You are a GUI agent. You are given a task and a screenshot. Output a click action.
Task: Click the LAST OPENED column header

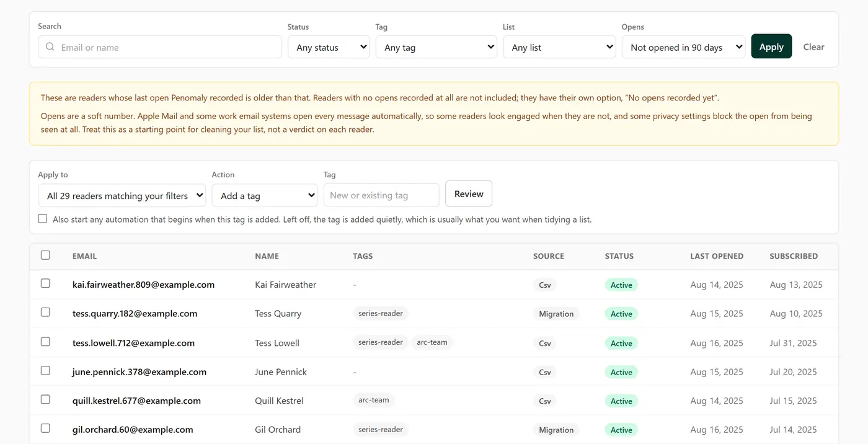point(717,256)
